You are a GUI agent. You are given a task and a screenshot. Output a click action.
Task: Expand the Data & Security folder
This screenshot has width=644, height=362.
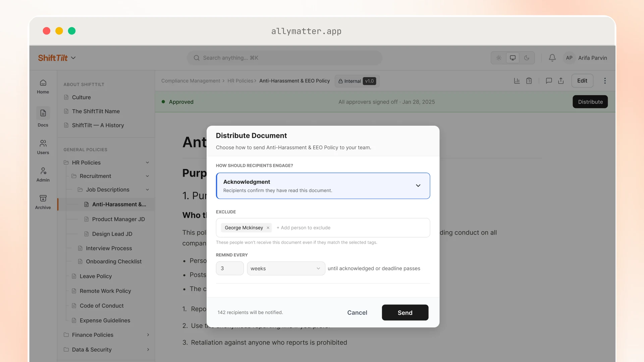pos(148,350)
